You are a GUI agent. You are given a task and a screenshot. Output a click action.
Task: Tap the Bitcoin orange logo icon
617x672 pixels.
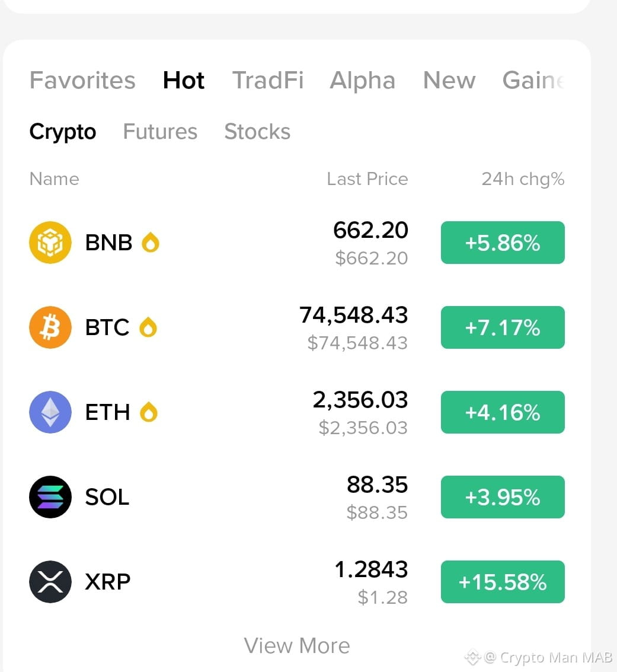(x=50, y=327)
